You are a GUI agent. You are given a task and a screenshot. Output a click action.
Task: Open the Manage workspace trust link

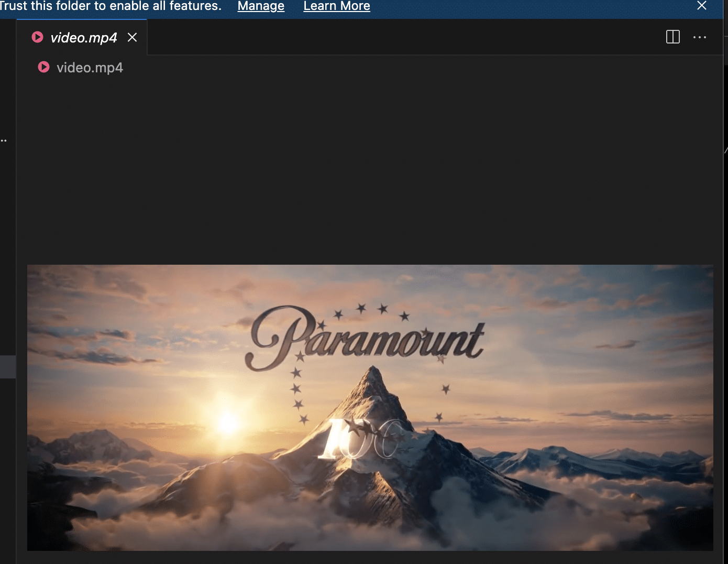pos(261,6)
